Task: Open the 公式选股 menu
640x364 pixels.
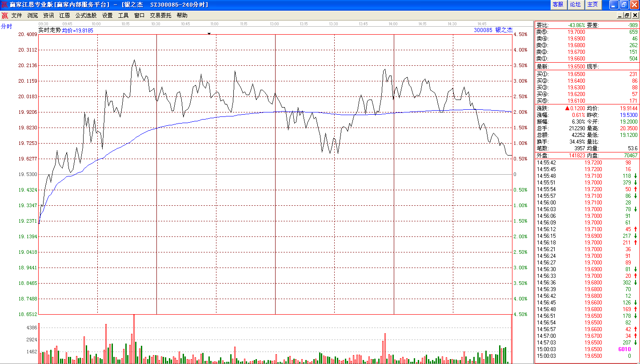Action: (x=86, y=15)
